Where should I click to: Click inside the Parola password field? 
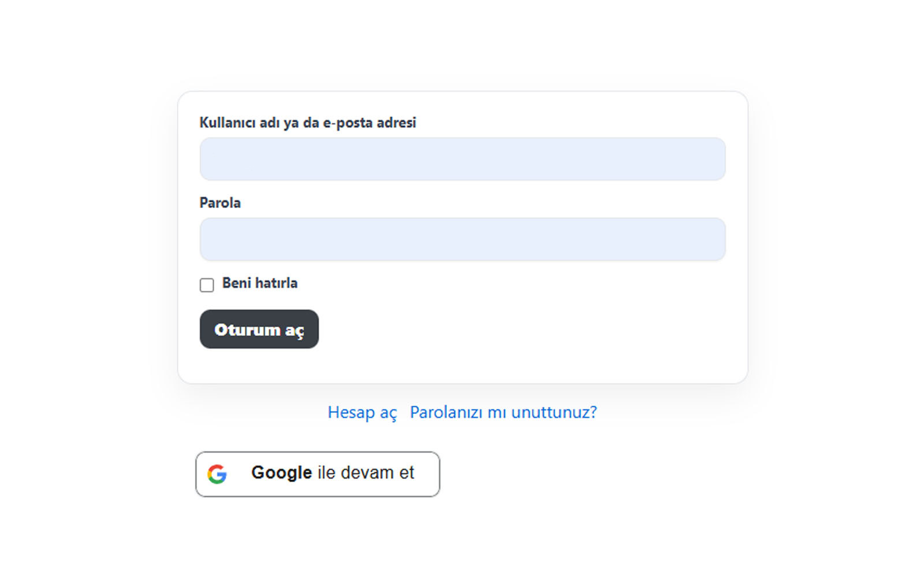462,239
